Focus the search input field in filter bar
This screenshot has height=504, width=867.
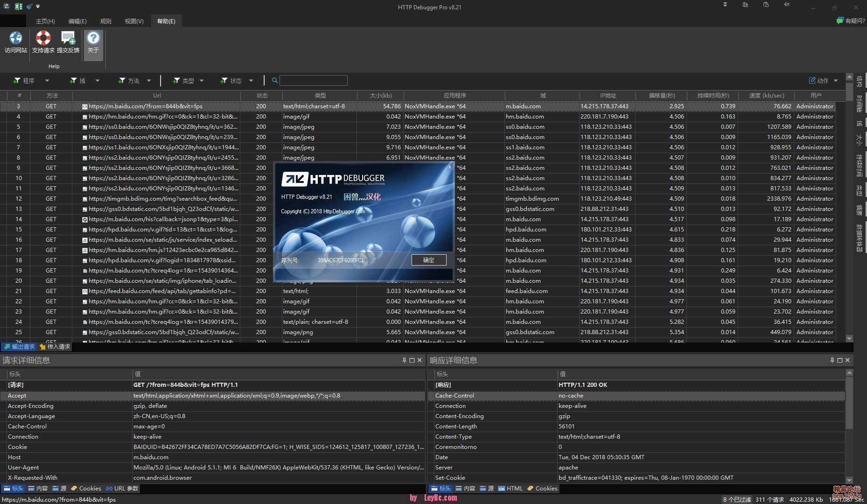pyautogui.click(x=314, y=80)
